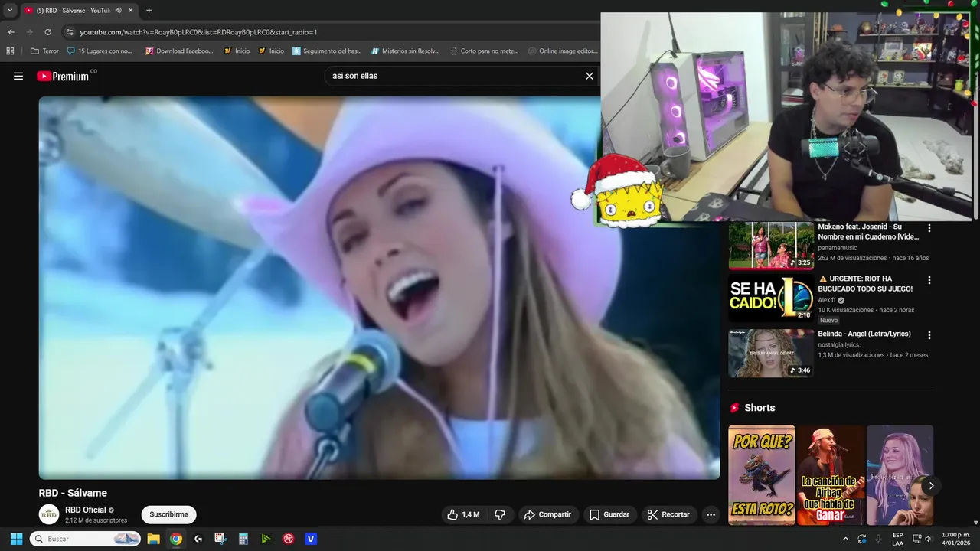Go back in browser history
Image resolution: width=980 pixels, height=551 pixels.
click(11, 32)
